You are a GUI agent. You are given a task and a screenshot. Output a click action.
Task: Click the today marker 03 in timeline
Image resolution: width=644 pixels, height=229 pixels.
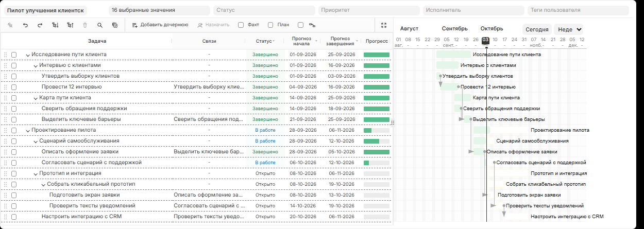coord(485,40)
